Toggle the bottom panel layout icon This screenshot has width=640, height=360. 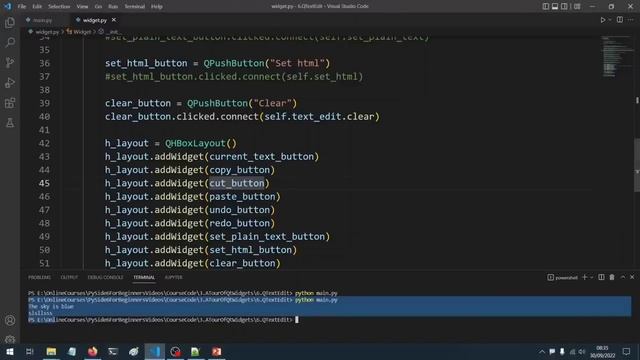pos(555,7)
